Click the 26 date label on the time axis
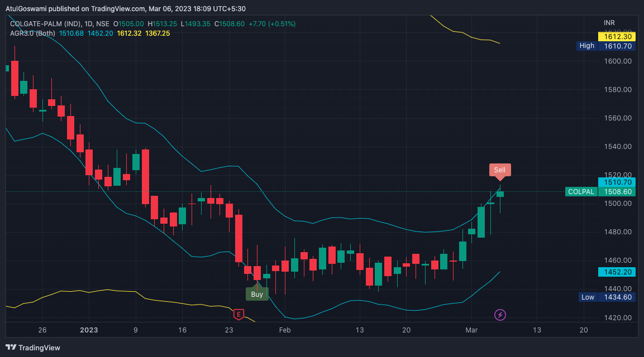This screenshot has width=644, height=357. pyautogui.click(x=42, y=330)
